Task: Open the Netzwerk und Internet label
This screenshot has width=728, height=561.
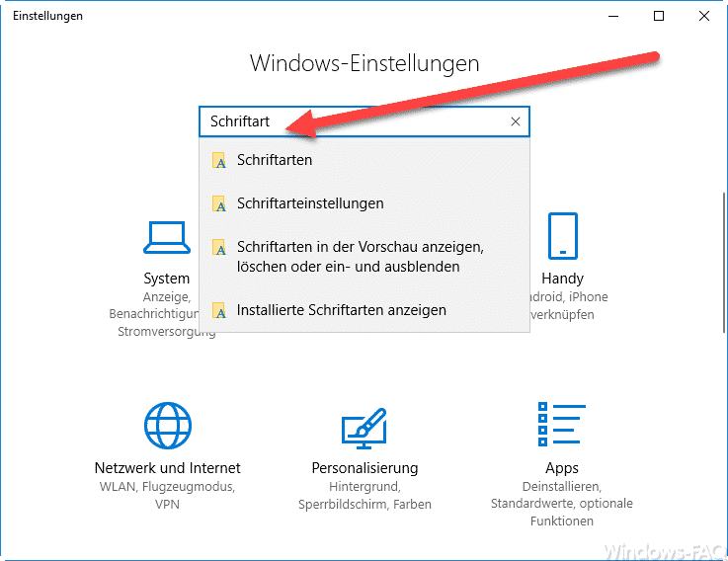Action: (168, 467)
